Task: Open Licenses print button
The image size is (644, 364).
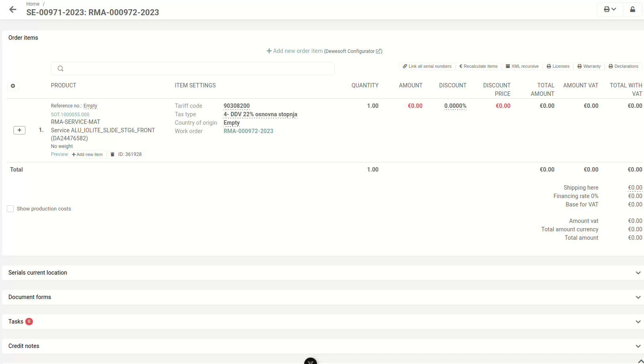Action: point(558,67)
